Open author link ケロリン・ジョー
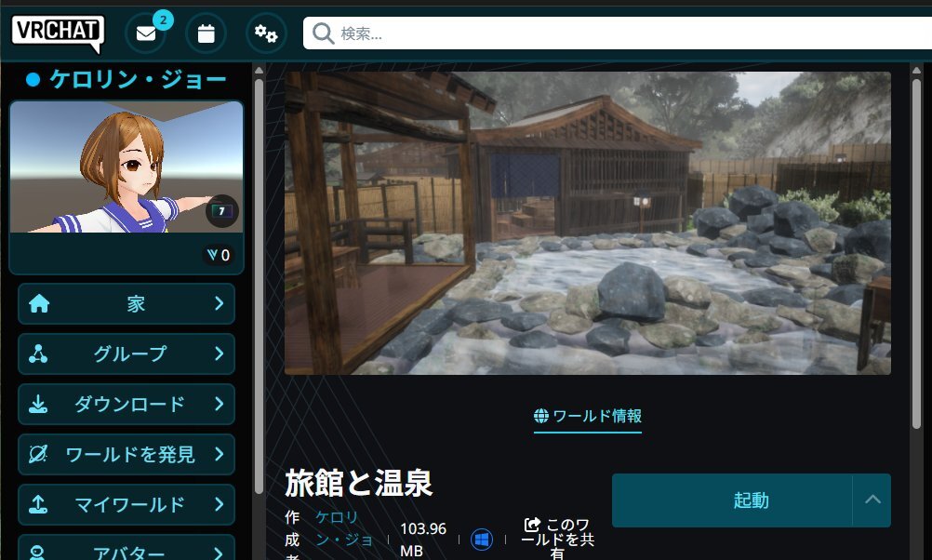The width and height of the screenshot is (932, 560). (x=345, y=528)
